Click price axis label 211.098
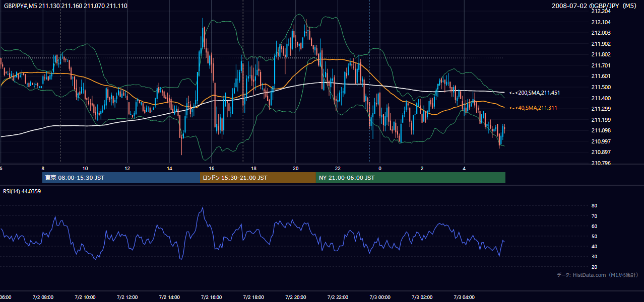Viewport: 644px width, 302px height. 601,130
